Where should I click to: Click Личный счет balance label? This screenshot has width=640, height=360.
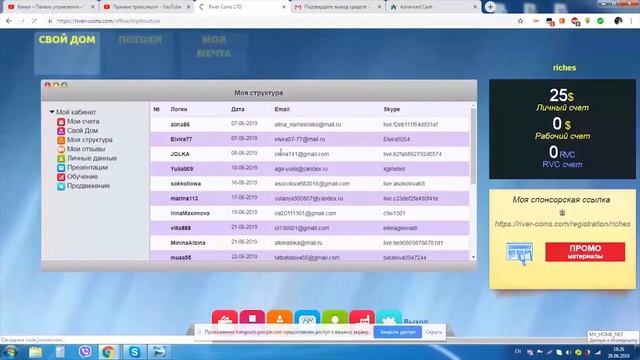[x=562, y=108]
